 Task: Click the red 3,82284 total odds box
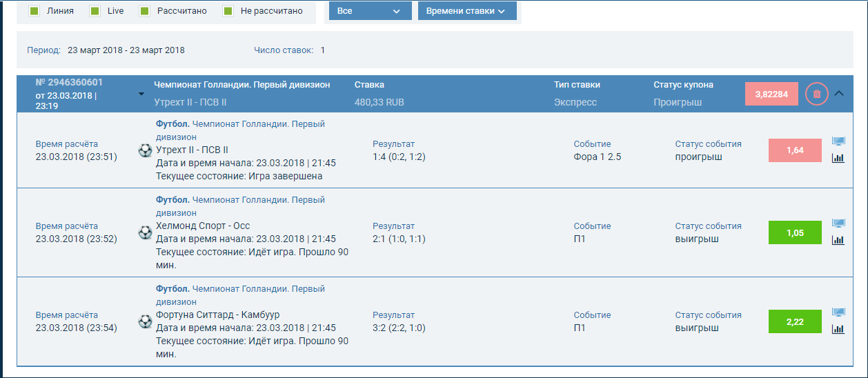click(x=771, y=94)
